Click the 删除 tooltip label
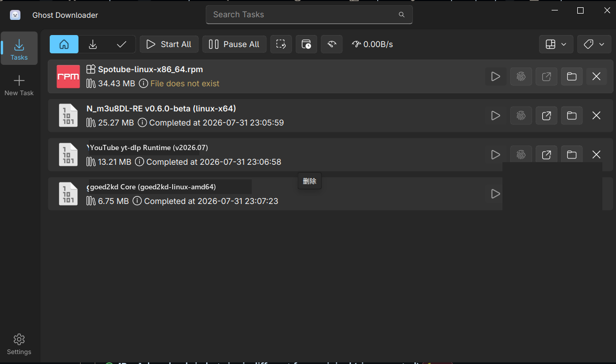 pyautogui.click(x=310, y=181)
